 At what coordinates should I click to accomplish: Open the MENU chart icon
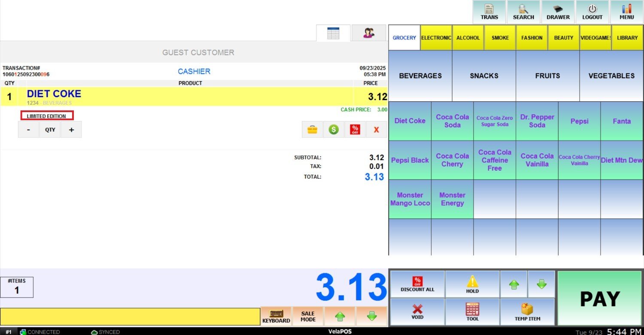[626, 12]
